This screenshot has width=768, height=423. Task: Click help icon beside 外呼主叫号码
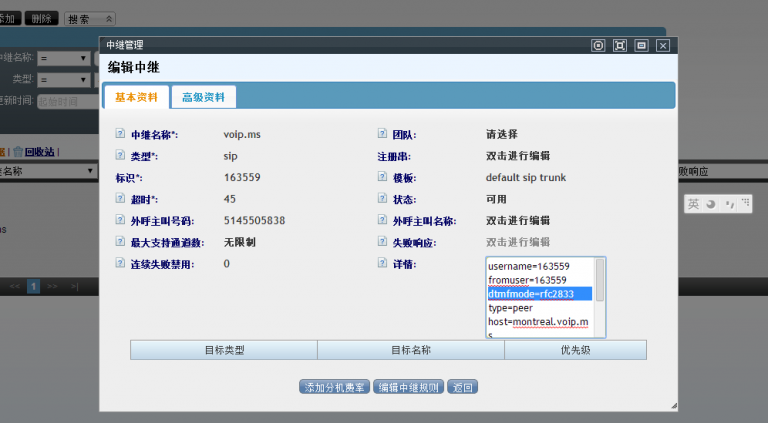(121, 220)
